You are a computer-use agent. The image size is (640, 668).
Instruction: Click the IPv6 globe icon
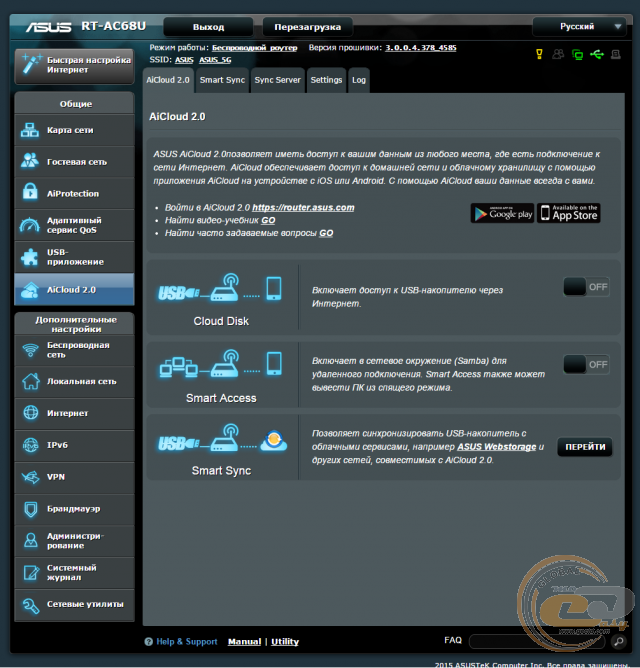(31, 445)
